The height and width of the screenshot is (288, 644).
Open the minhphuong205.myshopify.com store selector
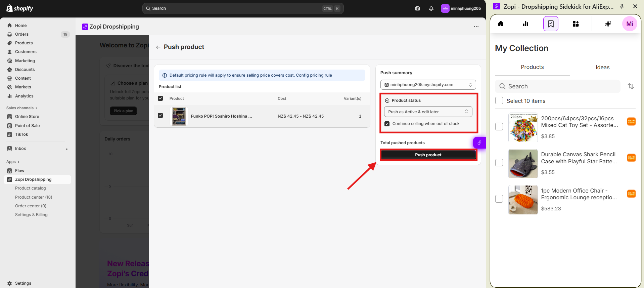pos(428,85)
